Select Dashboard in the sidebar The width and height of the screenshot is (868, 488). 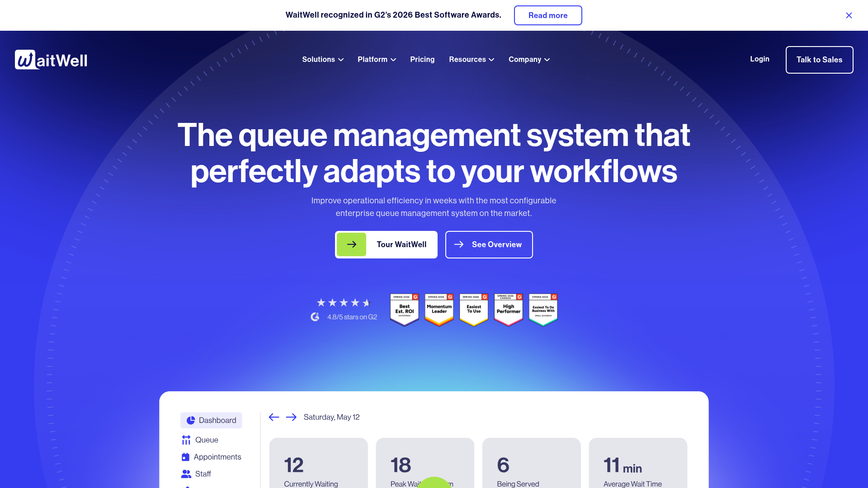click(211, 420)
